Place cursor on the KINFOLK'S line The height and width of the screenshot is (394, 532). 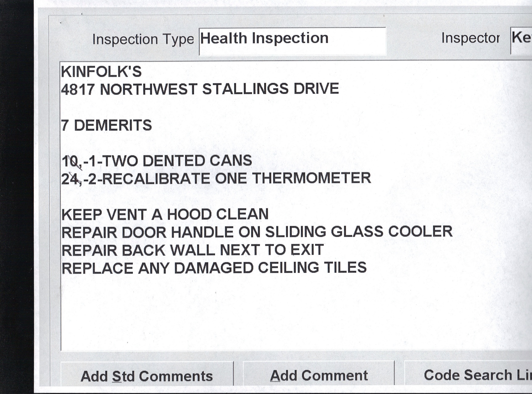pyautogui.click(x=101, y=72)
